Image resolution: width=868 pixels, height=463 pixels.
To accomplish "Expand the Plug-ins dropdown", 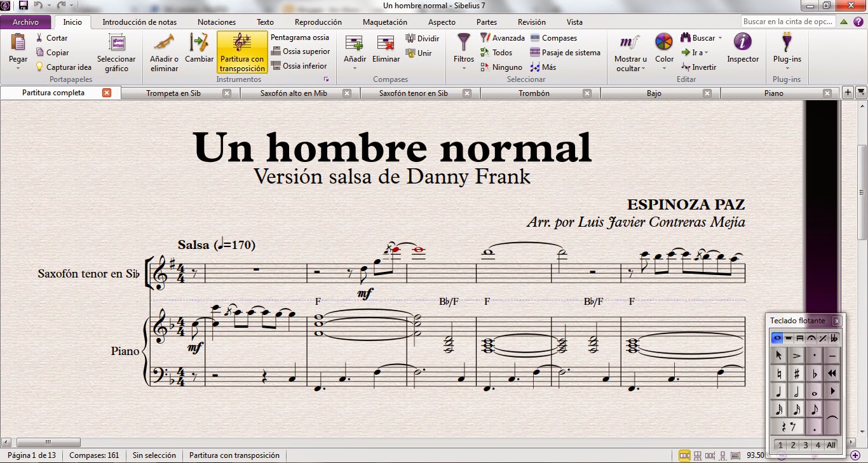I will (787, 68).
